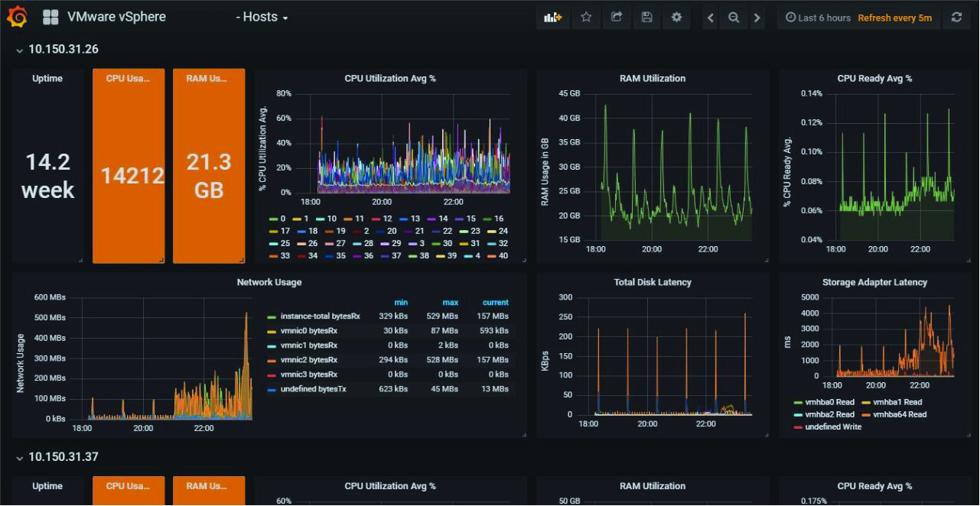980x506 pixels.
Task: Collapse the 10.150.31.26 row
Action: 20,50
